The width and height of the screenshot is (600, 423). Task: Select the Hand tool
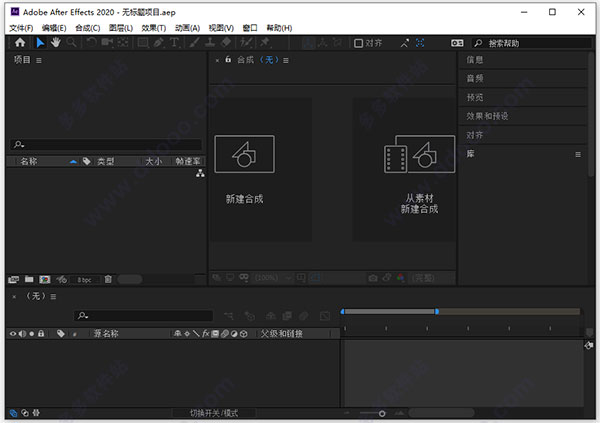(56, 42)
